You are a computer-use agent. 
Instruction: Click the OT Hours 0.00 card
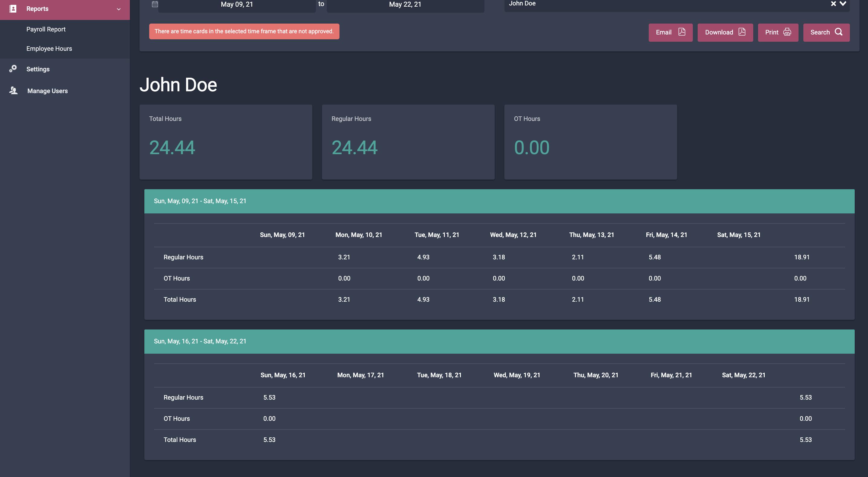coord(590,142)
